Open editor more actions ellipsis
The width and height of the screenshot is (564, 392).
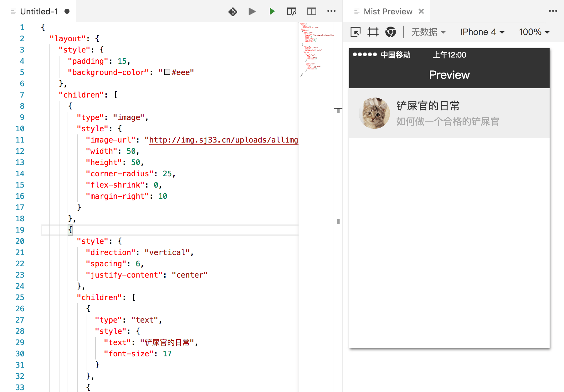point(331,11)
